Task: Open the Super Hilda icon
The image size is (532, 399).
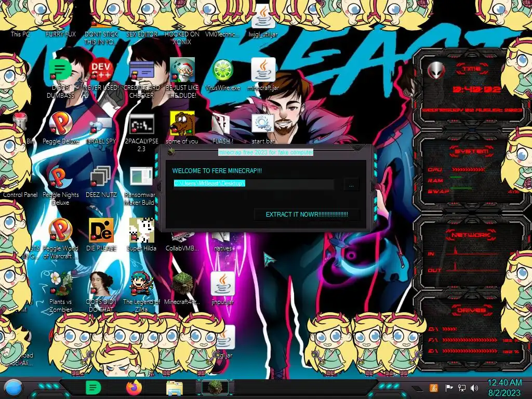Action: [141, 231]
